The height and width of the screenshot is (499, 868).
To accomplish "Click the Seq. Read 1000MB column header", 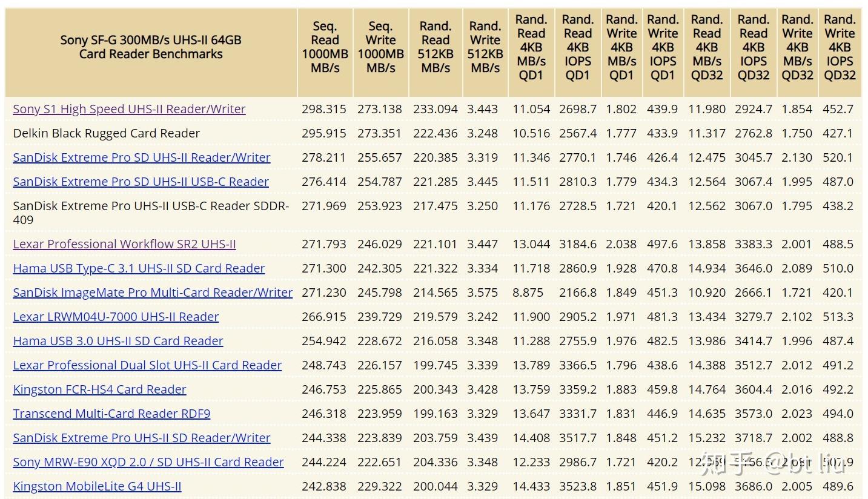I will [325, 47].
